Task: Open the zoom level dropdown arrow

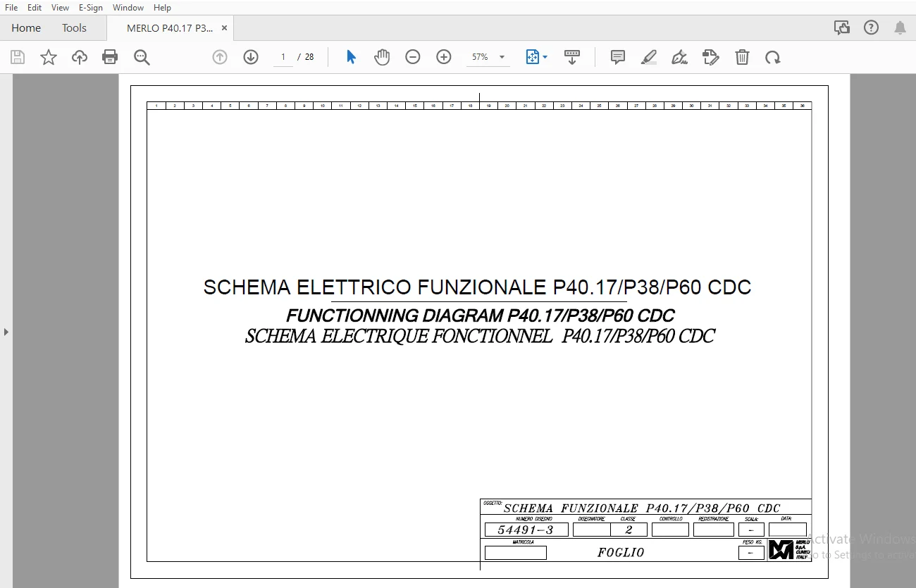Action: [x=502, y=57]
